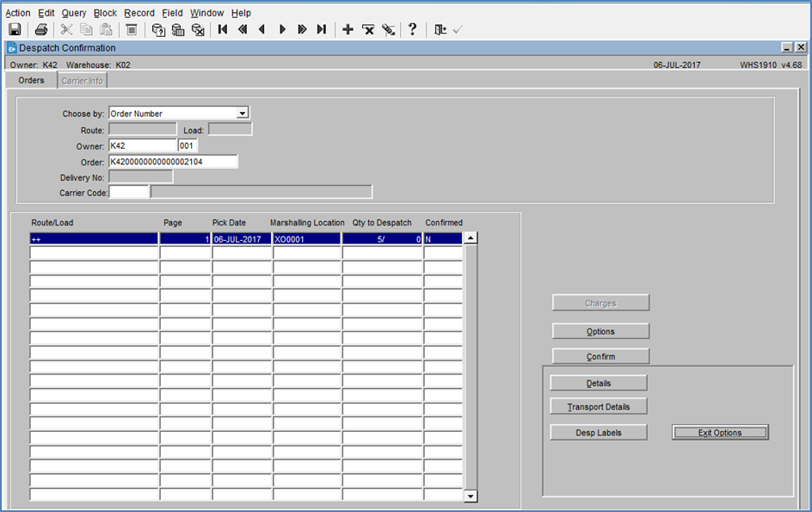Open the Query menu

[x=74, y=13]
